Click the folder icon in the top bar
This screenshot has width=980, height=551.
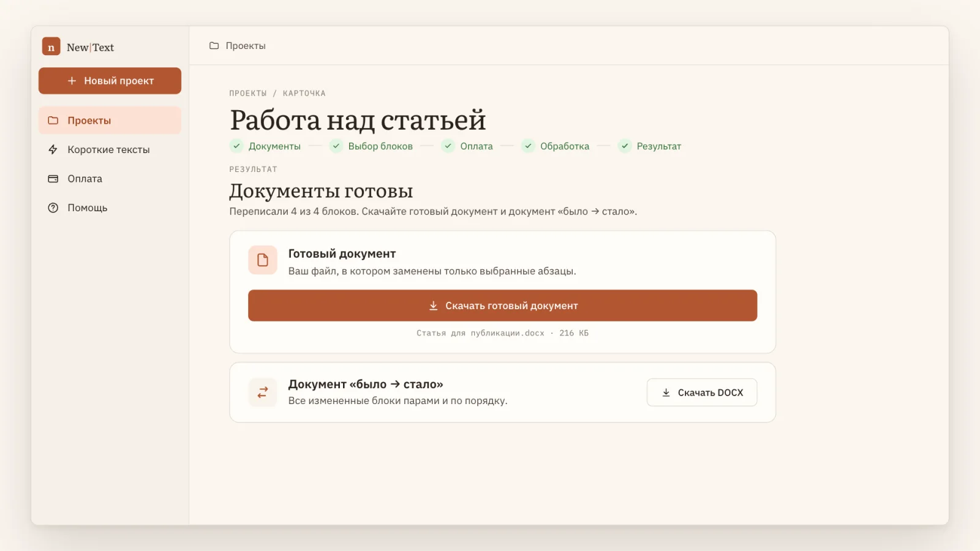tap(214, 46)
